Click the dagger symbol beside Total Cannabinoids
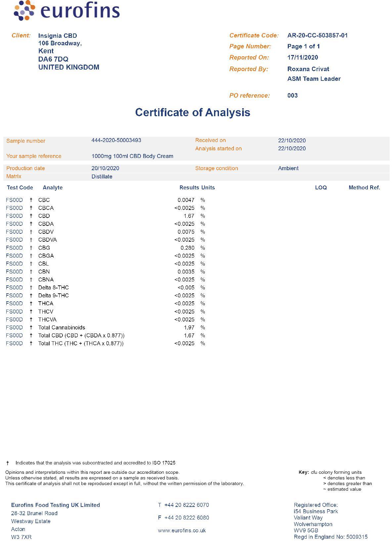392x542 pixels. point(31,327)
